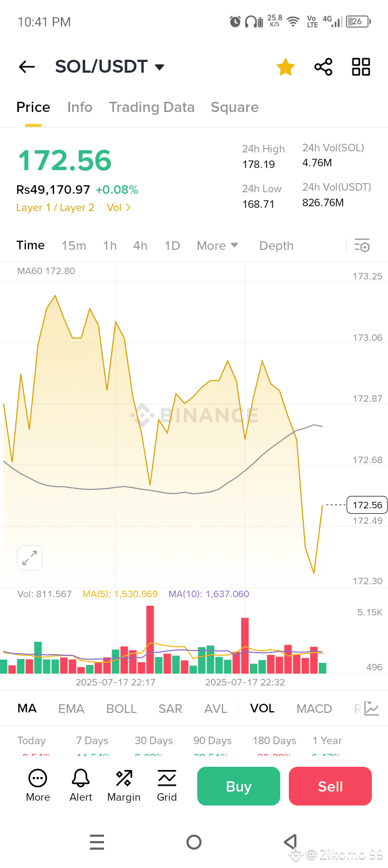Toggle the MACD indicator
388x868 pixels.
coord(314,709)
